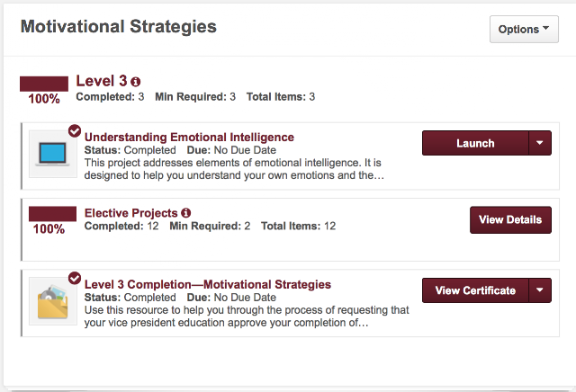Click View Details for Elective Projects
Image resolution: width=576 pixels, height=392 pixels.
(510, 220)
